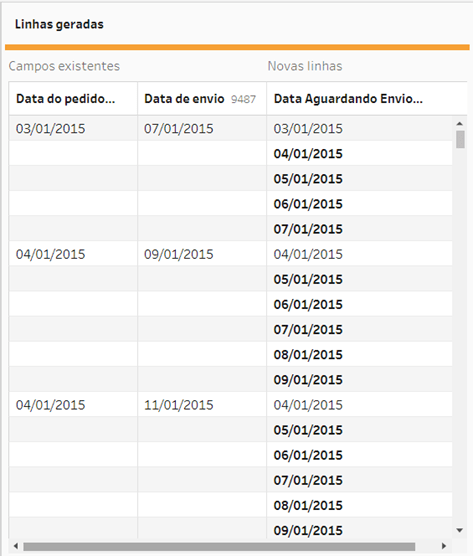473x556 pixels.
Task: Select the first bold 08/01/2015 generated row
Action: tap(360, 354)
